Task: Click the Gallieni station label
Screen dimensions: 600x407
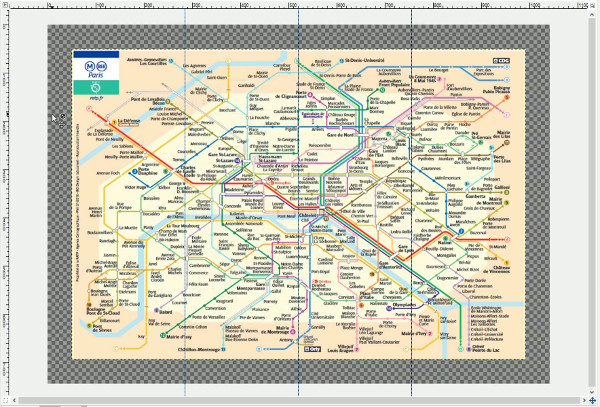Action: coord(502,187)
